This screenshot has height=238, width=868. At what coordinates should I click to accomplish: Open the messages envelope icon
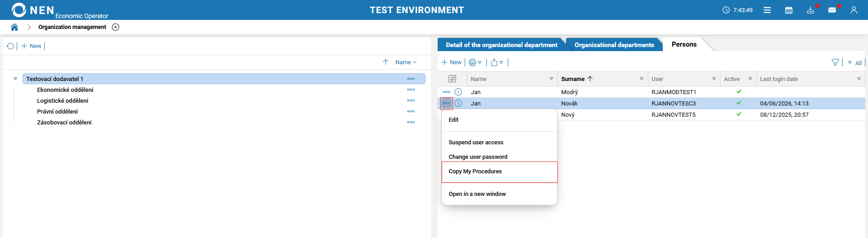[832, 10]
